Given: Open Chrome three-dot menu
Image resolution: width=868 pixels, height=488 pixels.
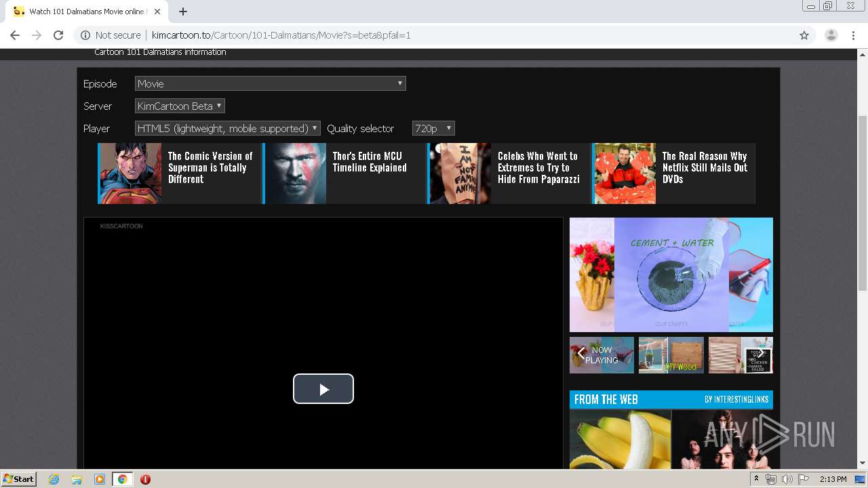Looking at the screenshot, I should (853, 35).
